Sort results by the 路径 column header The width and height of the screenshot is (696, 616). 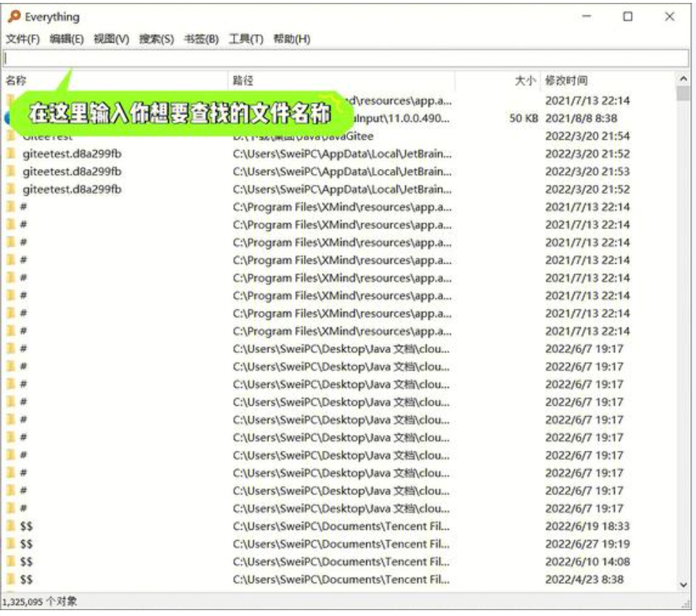[243, 80]
